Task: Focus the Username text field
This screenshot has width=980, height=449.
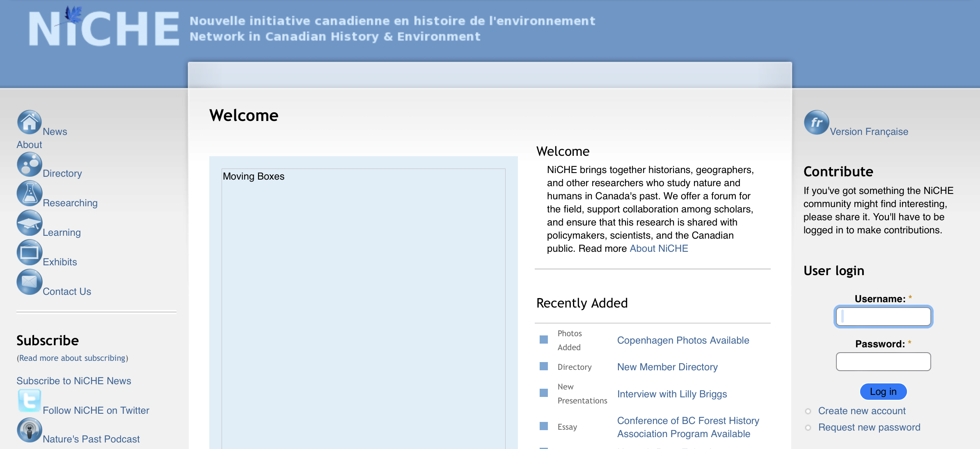Action: 883,317
